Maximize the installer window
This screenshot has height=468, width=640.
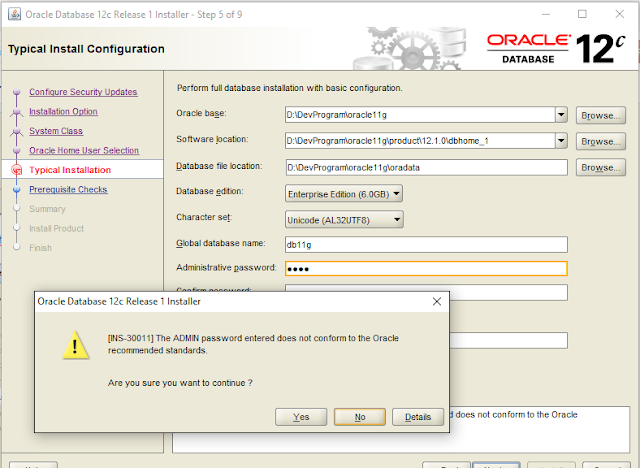tap(582, 14)
